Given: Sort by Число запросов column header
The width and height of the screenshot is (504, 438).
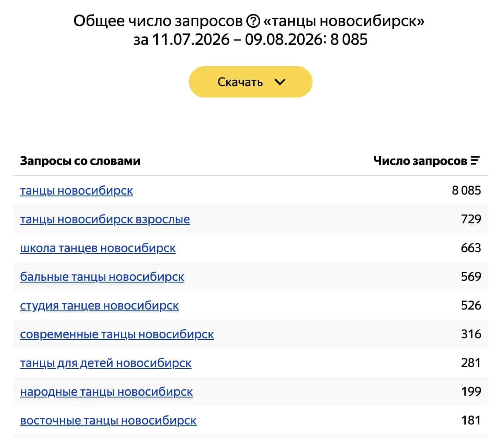Looking at the screenshot, I should (420, 161).
